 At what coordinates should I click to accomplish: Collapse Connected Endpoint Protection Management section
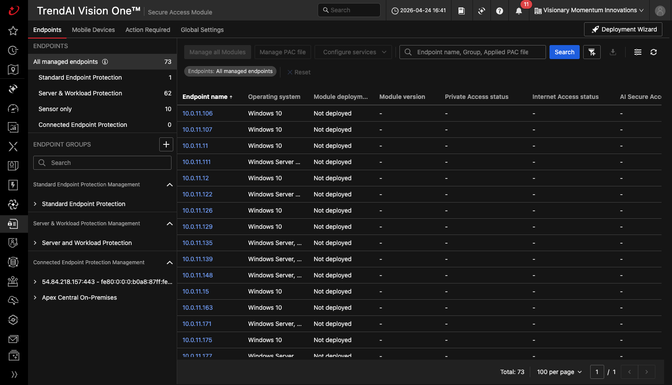170,263
